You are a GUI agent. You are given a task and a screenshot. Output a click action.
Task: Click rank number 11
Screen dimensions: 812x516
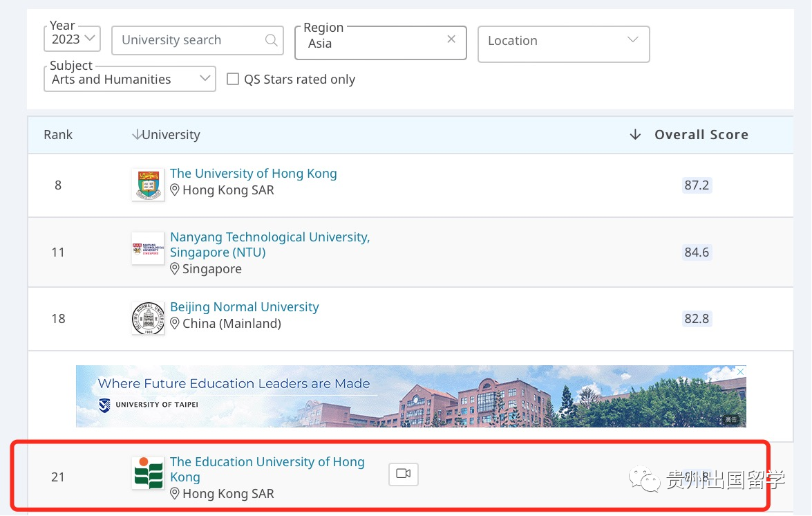[58, 252]
